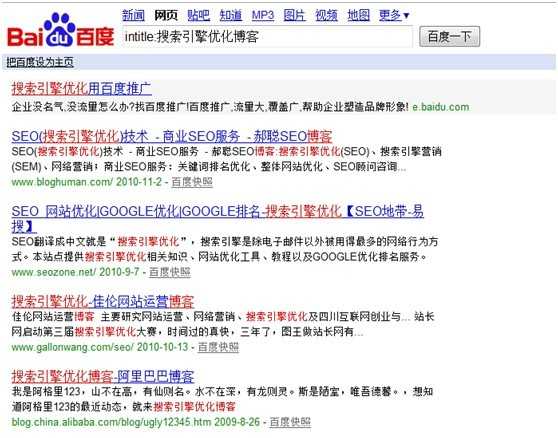This screenshot has height=438, width=558.
Task: Click snippet text starting 我是阿格里123
Action: coord(222,399)
